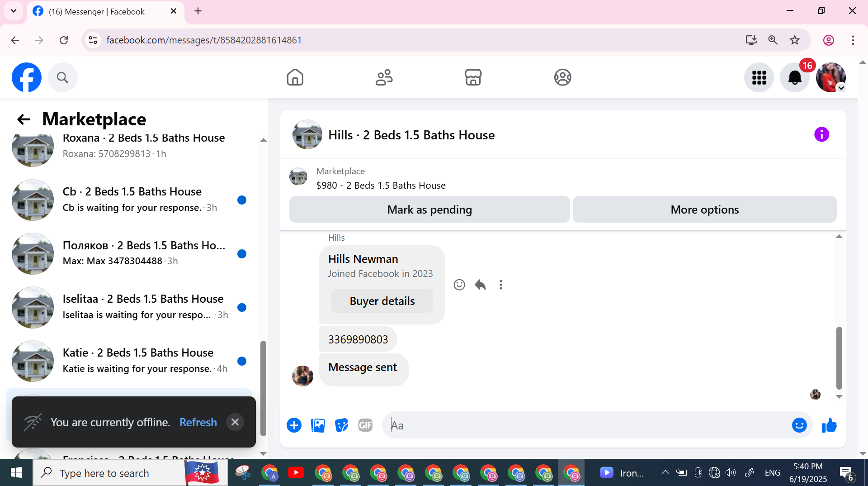Image resolution: width=868 pixels, height=486 pixels.
Task: Open a new browser tab
Action: (198, 11)
